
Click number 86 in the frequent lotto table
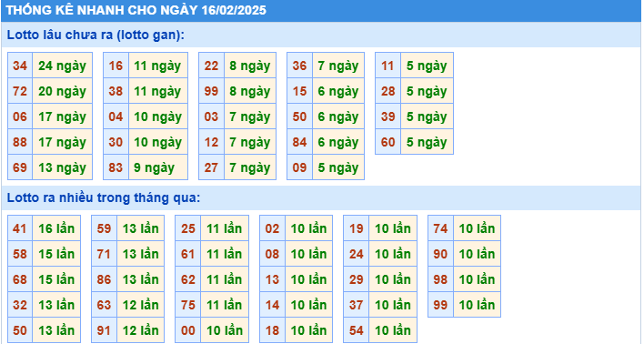(104, 279)
